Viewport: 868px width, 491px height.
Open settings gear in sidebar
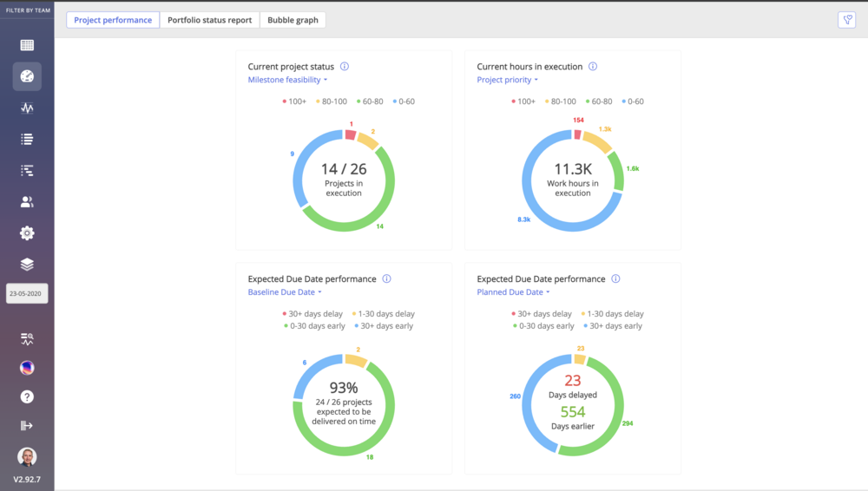(27, 232)
